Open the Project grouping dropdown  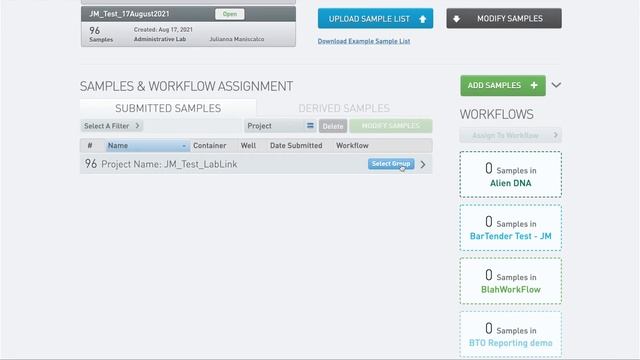[280, 126]
